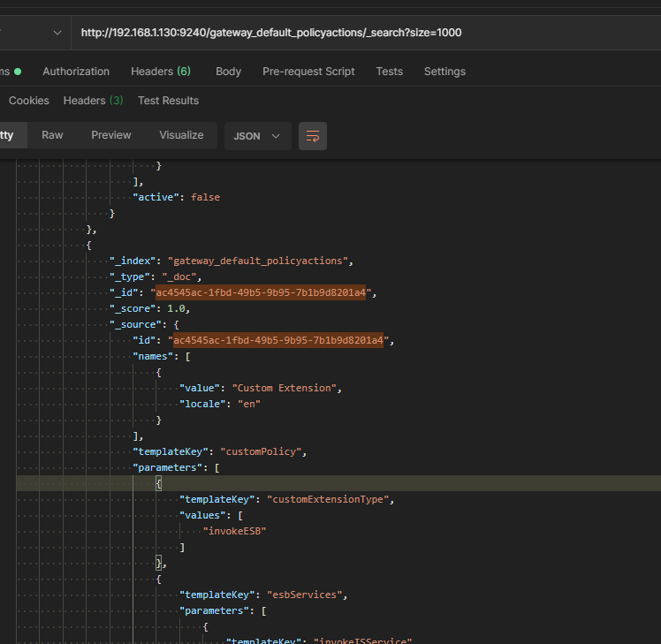Open the Test Results tab
Screen dimensions: 661x644
tap(168, 101)
